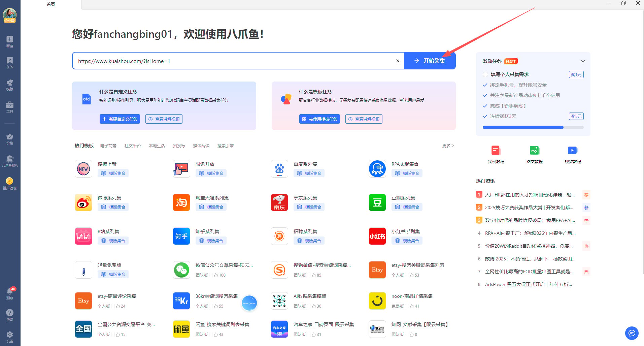This screenshot has width=644, height=346.
Task: Open the 豆瓣系列集 icon
Action: [377, 202]
